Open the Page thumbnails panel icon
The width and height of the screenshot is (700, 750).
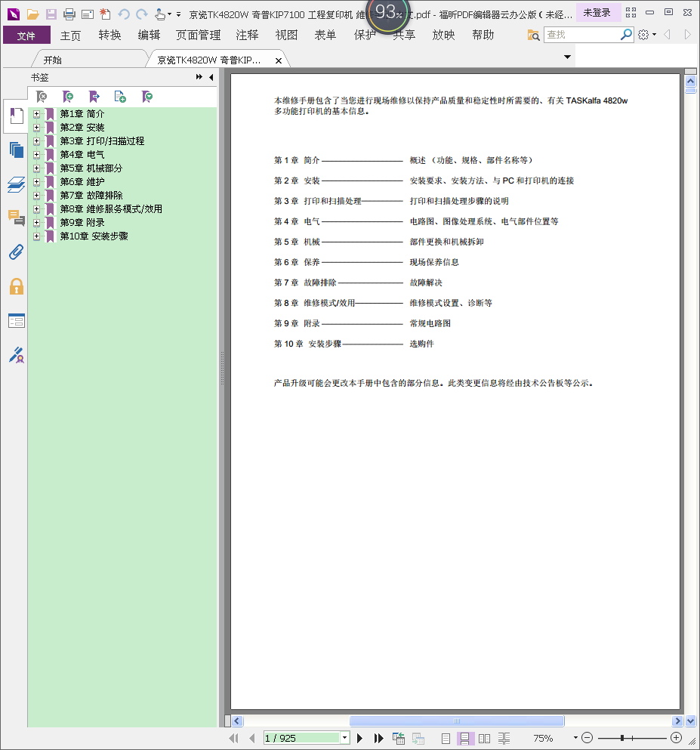point(17,150)
